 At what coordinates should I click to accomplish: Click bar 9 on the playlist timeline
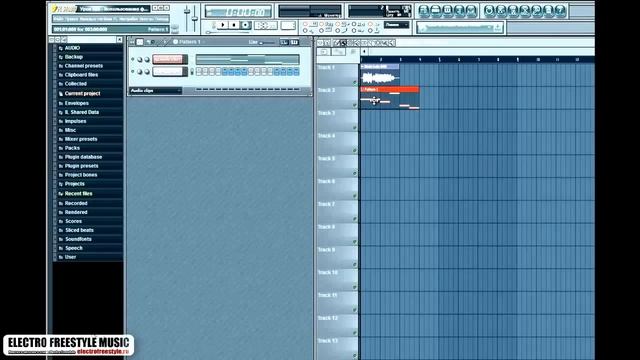[518, 60]
